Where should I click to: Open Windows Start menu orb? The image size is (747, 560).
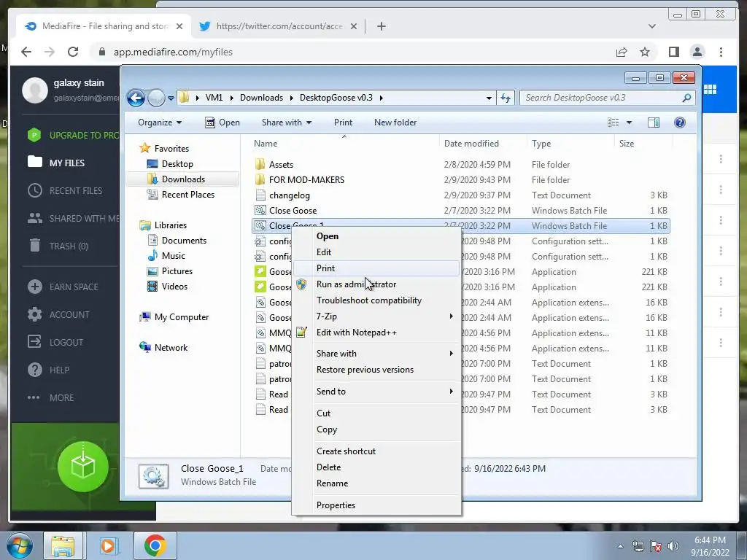[19, 545]
